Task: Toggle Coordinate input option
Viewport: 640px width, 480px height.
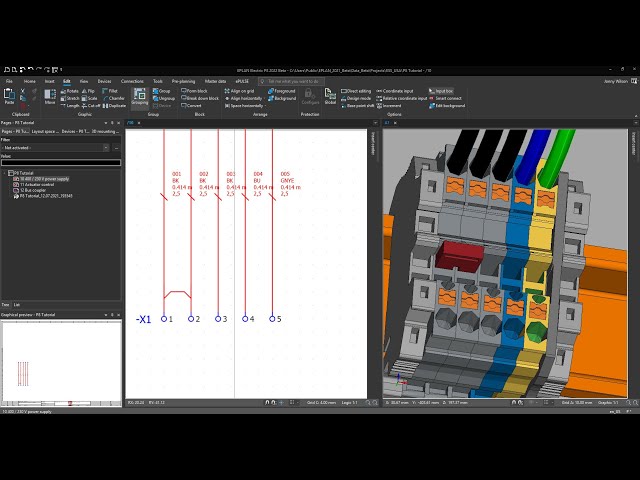Action: (x=395, y=91)
